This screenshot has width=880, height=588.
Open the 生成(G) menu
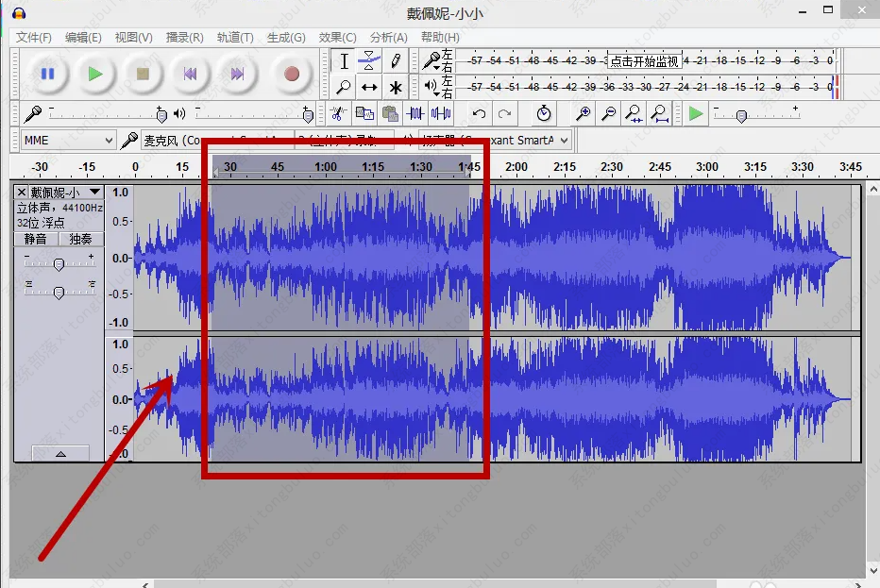[x=286, y=38]
